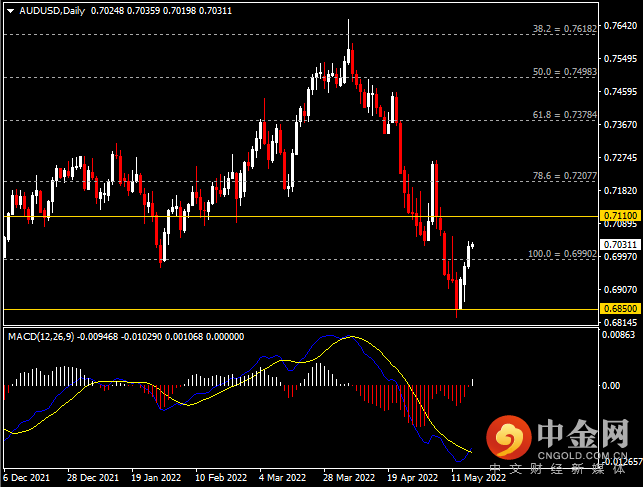The width and height of the screenshot is (643, 487).
Task: Click the 4 Mar 2022 date marker
Action: [284, 478]
